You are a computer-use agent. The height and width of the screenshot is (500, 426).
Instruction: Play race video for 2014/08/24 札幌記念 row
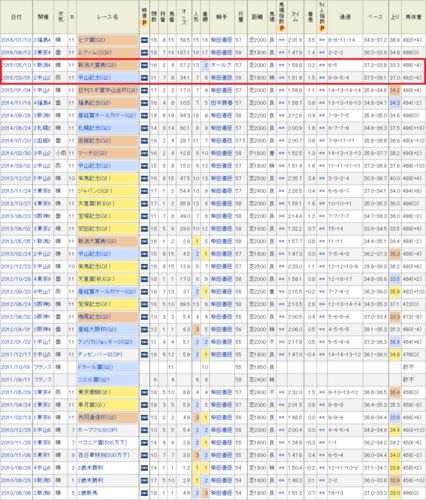coord(144,128)
